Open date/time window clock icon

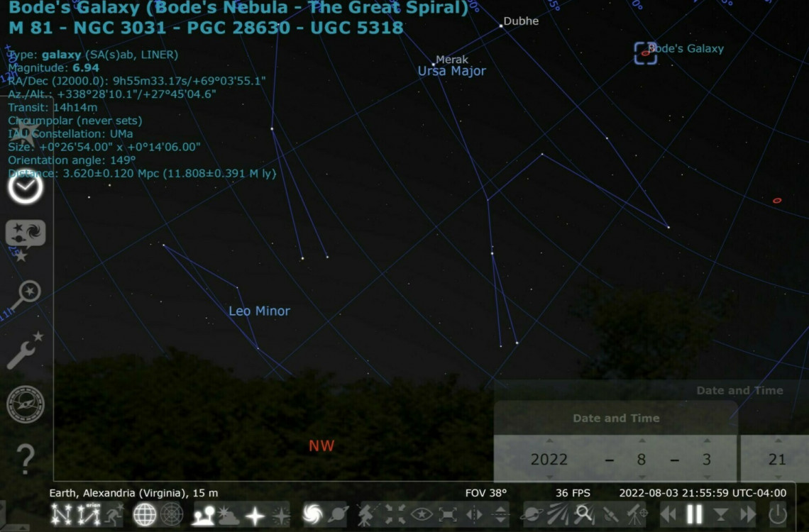pyautogui.click(x=25, y=187)
